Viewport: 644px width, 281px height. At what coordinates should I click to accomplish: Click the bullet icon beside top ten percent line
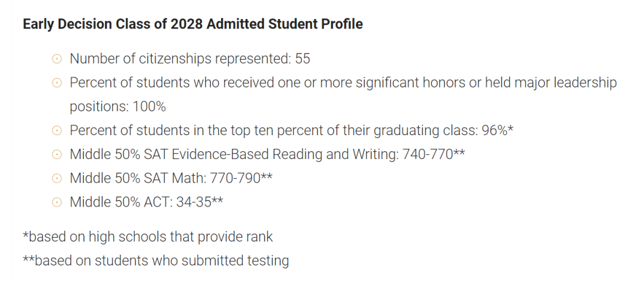click(57, 131)
